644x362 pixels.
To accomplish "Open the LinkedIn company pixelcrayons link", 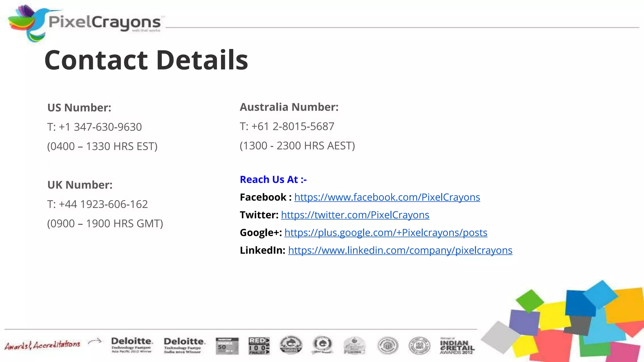I will click(400, 250).
